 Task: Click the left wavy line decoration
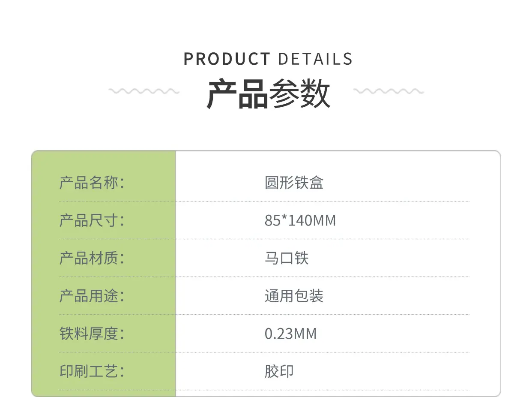pyautogui.click(x=143, y=91)
